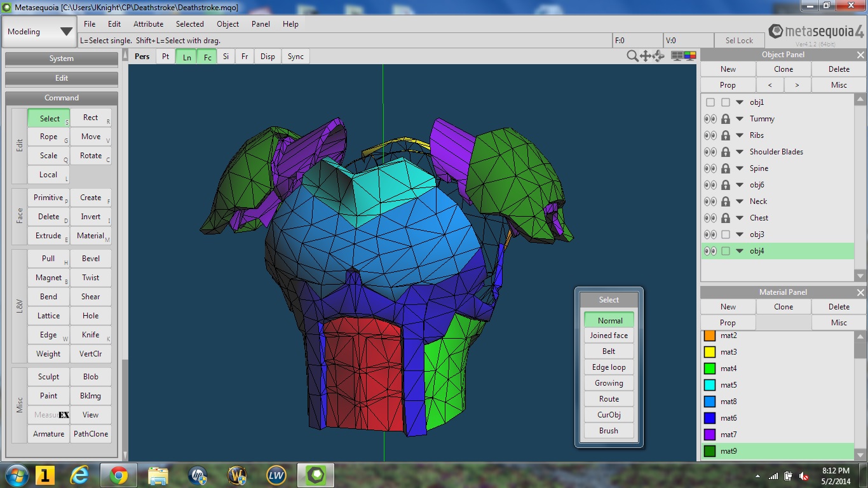This screenshot has height=488, width=868.
Task: Pick Edge loop in the Select panel
Action: click(609, 367)
